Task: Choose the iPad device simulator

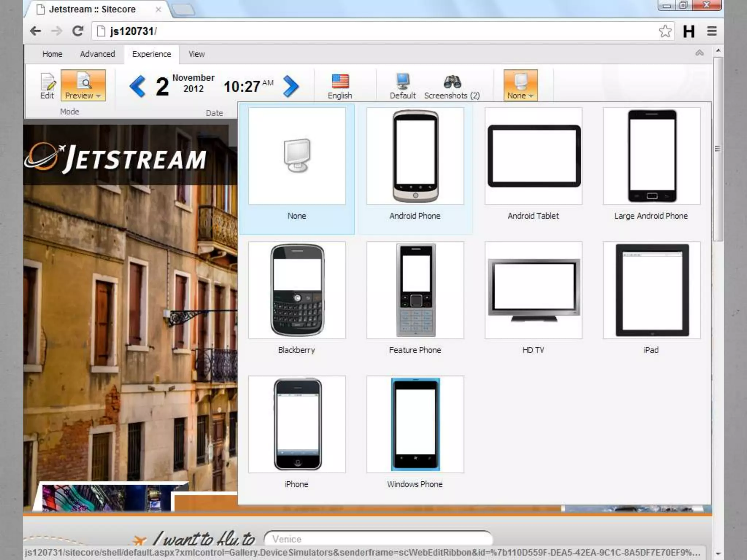Action: tap(651, 290)
